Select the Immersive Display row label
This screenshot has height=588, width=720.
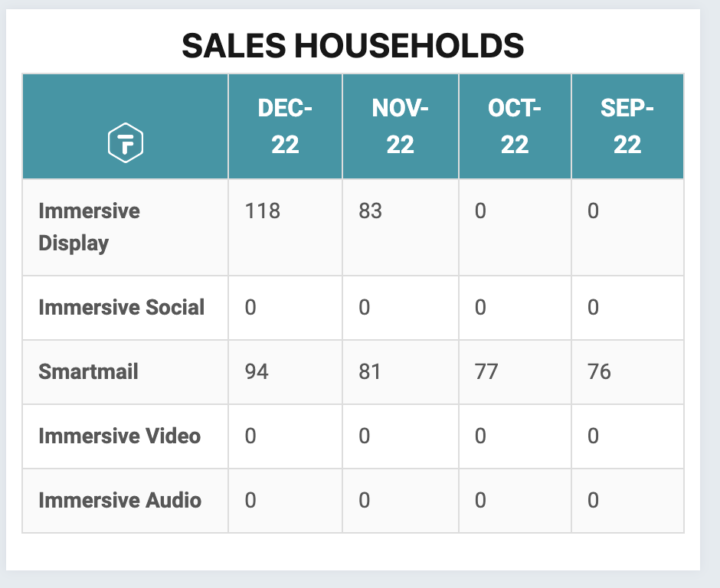tap(90, 227)
